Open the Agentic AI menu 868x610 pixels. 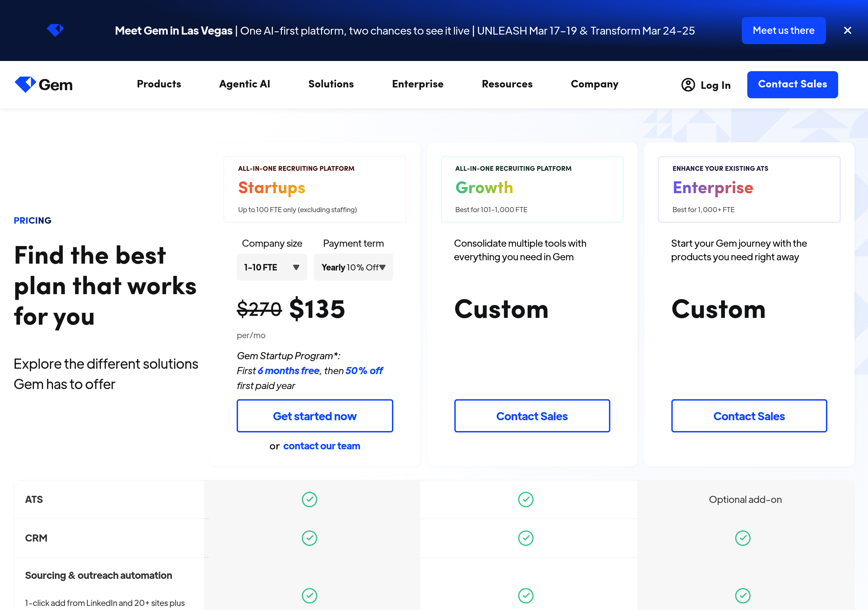[244, 84]
